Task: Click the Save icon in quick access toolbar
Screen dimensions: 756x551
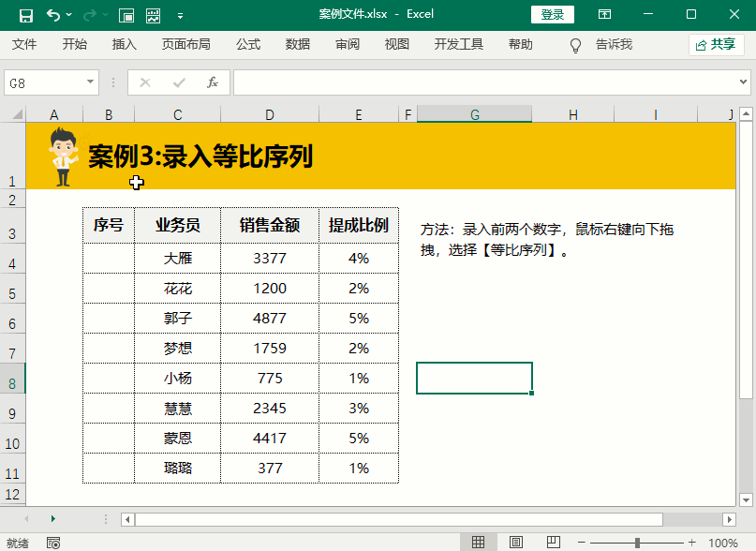Action: 26,15
